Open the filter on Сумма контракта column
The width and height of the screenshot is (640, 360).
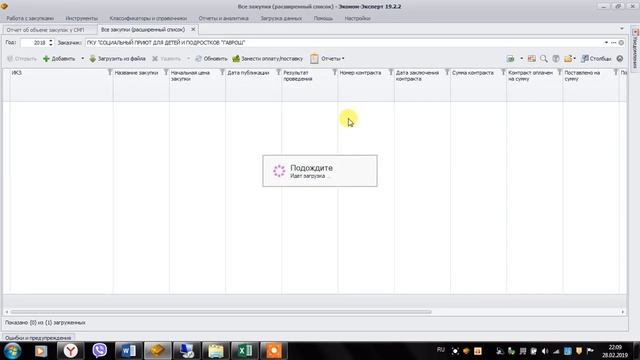pyautogui.click(x=503, y=72)
